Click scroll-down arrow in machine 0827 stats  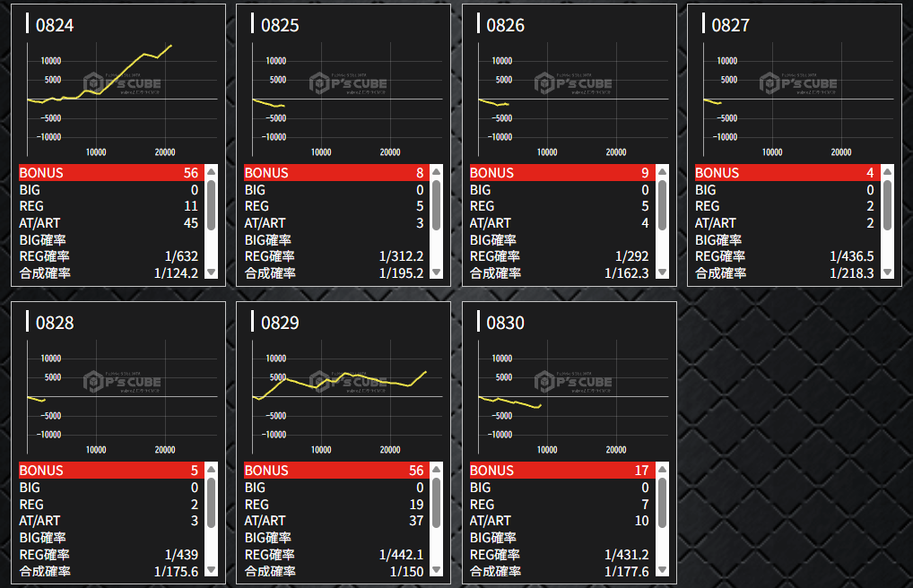(x=887, y=272)
